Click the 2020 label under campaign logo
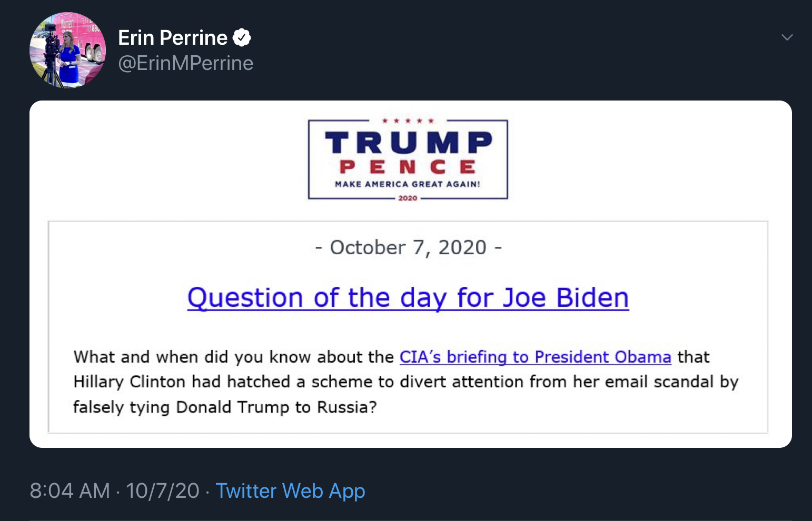Viewport: 812px width, 521px height. pyautogui.click(x=408, y=198)
